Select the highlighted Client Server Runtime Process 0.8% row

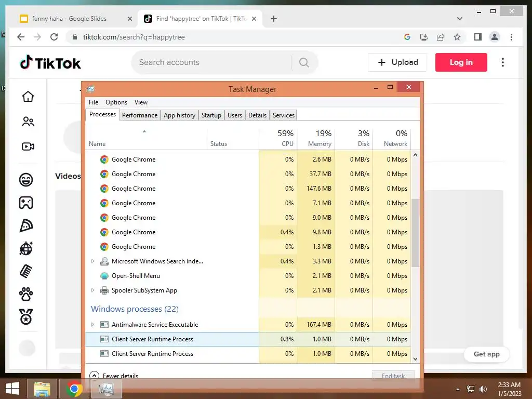pos(248,339)
